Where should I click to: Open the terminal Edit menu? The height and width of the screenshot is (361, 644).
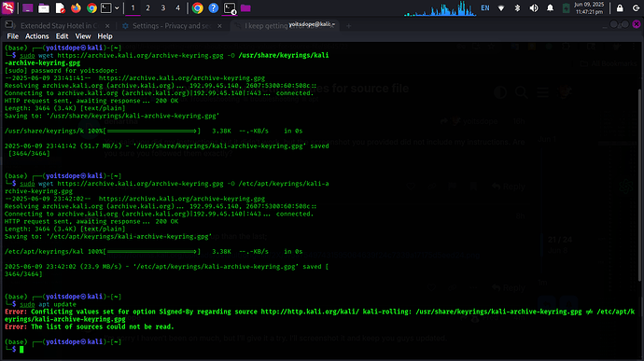click(x=62, y=36)
